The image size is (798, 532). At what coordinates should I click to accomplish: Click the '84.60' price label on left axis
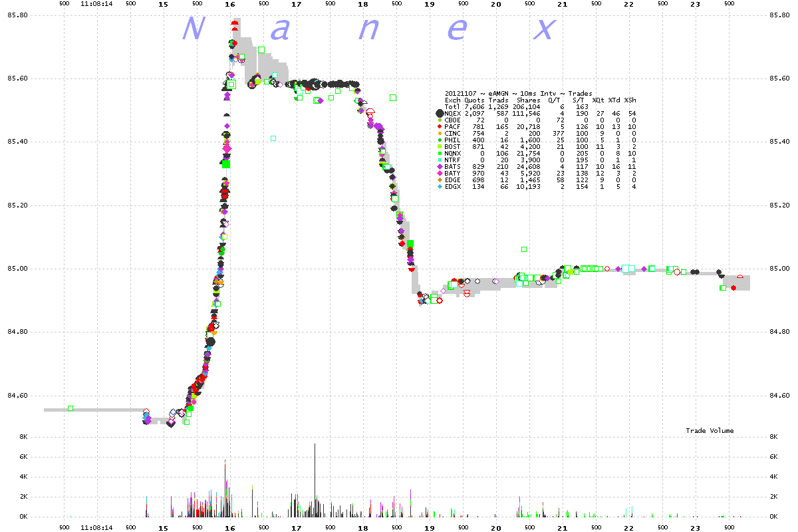pyautogui.click(x=18, y=396)
